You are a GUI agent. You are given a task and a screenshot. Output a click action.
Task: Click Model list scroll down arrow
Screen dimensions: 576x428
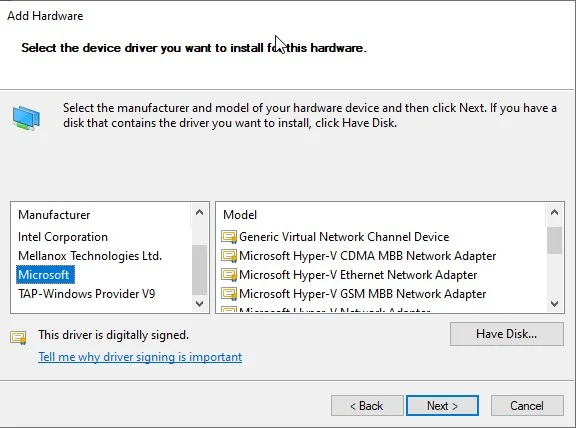[554, 304]
